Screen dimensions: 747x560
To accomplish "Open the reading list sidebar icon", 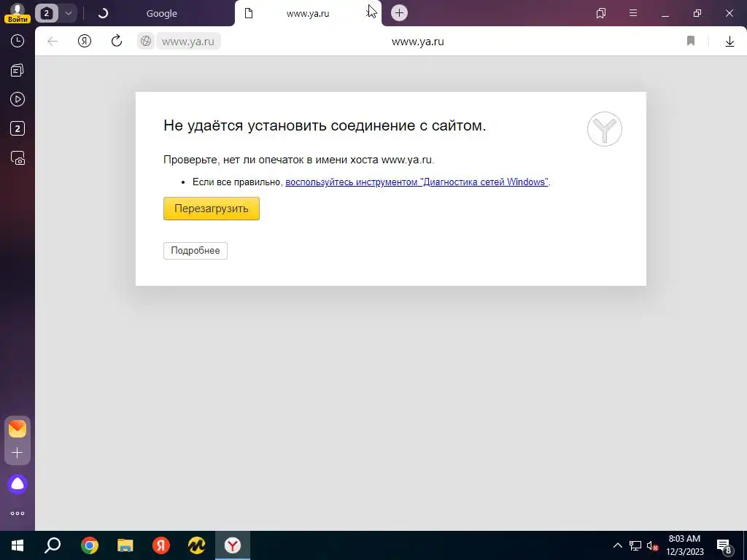I will (x=18, y=71).
